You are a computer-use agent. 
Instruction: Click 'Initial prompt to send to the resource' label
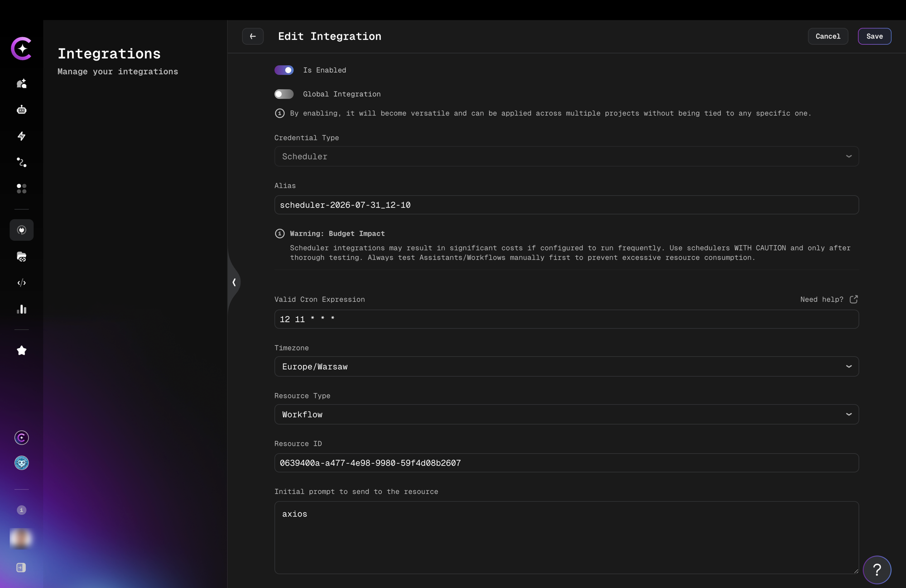pos(356,492)
